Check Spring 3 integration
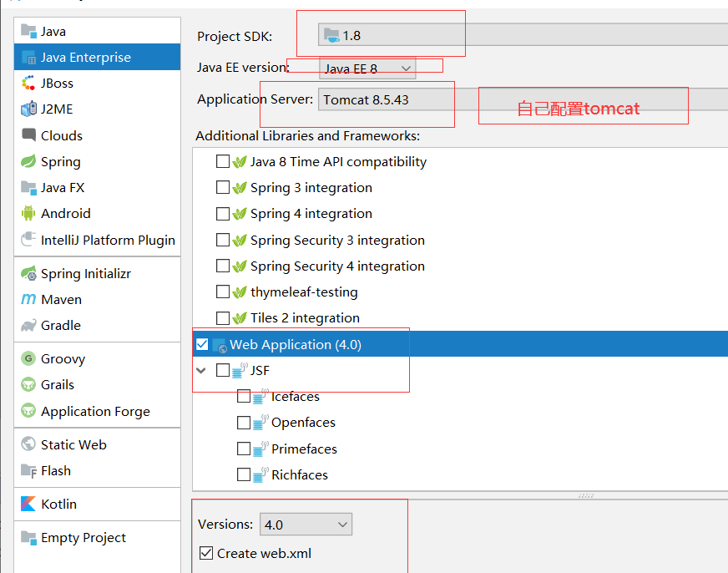The height and width of the screenshot is (573, 728). click(223, 188)
